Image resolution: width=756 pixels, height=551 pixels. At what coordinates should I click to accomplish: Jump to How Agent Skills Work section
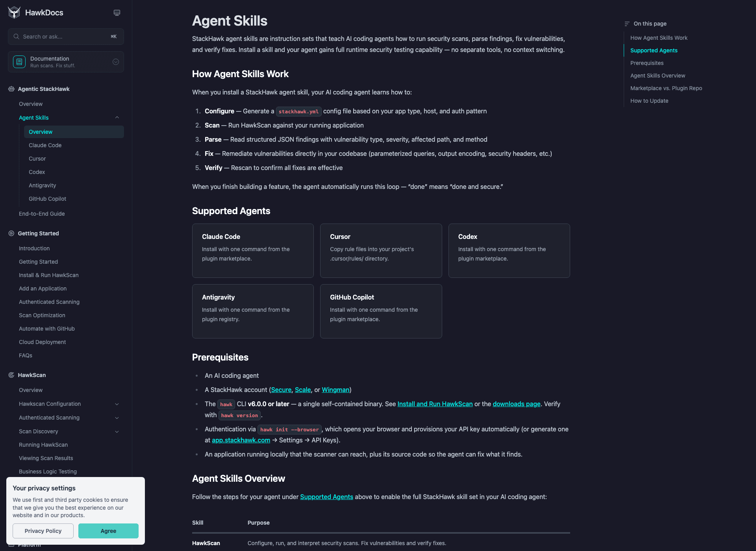pos(659,38)
